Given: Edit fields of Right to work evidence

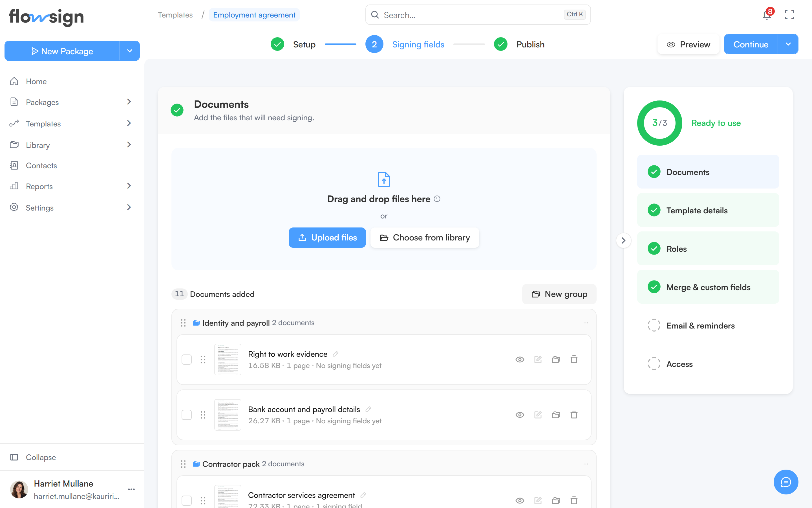Looking at the screenshot, I should pos(538,360).
